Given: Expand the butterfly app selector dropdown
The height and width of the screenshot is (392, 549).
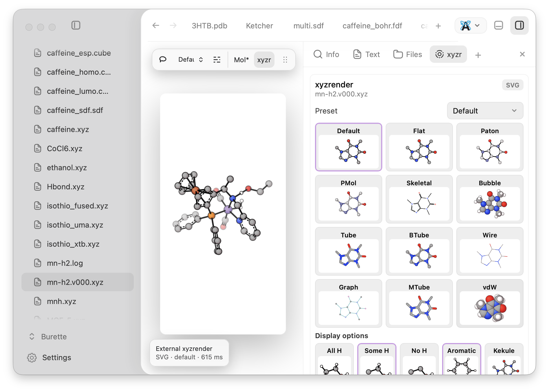Looking at the screenshot, I should coord(471,25).
